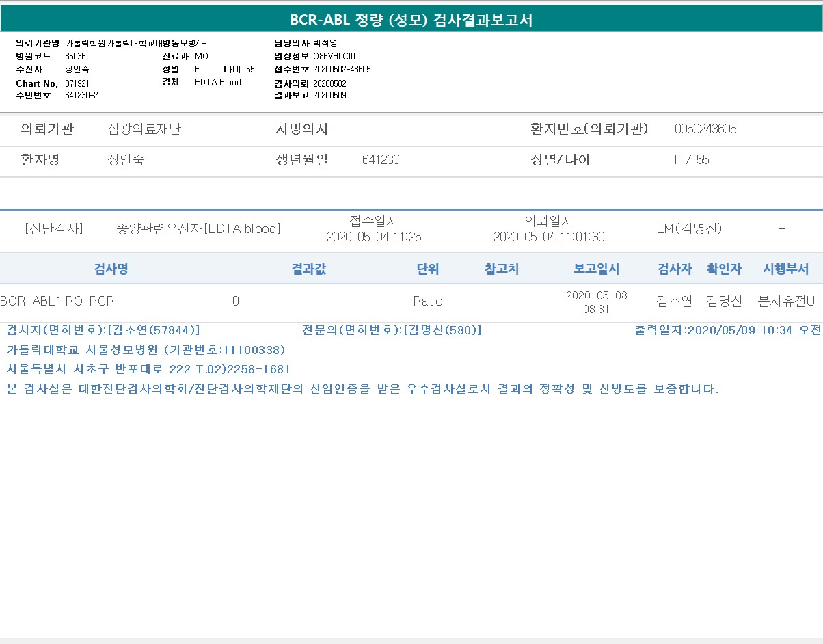This screenshot has width=823, height=644.
Task: Click the 삼광의료재단 institution name
Action: click(x=144, y=129)
